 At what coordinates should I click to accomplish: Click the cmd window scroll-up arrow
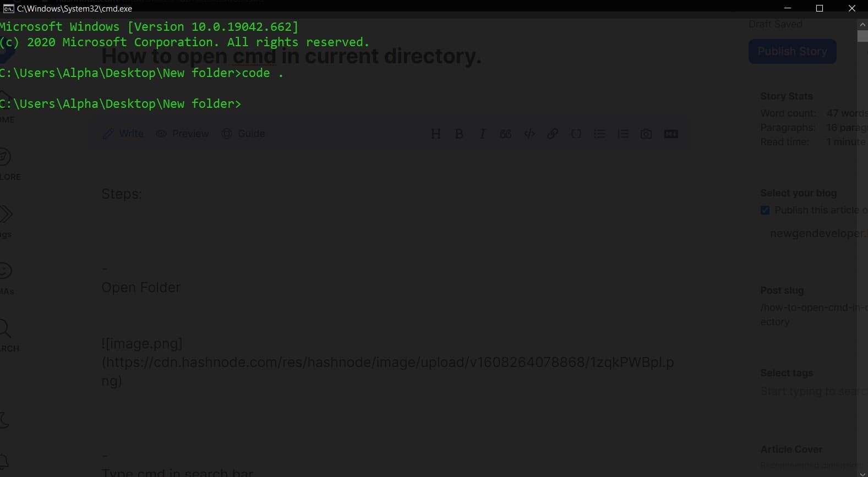click(862, 25)
